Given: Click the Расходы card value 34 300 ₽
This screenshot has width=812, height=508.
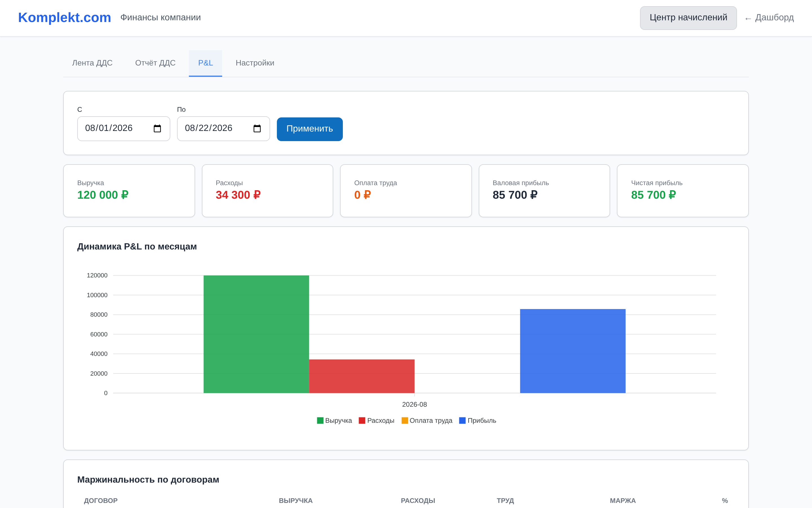Looking at the screenshot, I should pyautogui.click(x=238, y=195).
